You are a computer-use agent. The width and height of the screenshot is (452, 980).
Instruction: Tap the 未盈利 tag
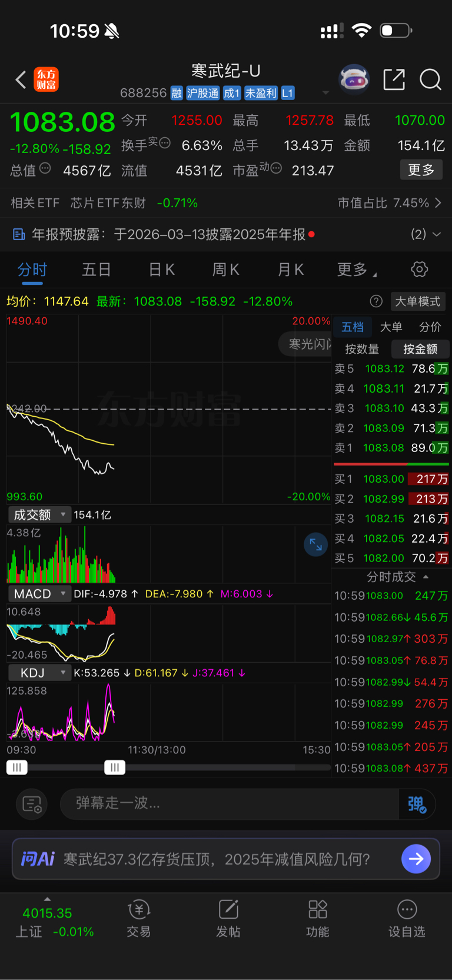click(x=261, y=93)
